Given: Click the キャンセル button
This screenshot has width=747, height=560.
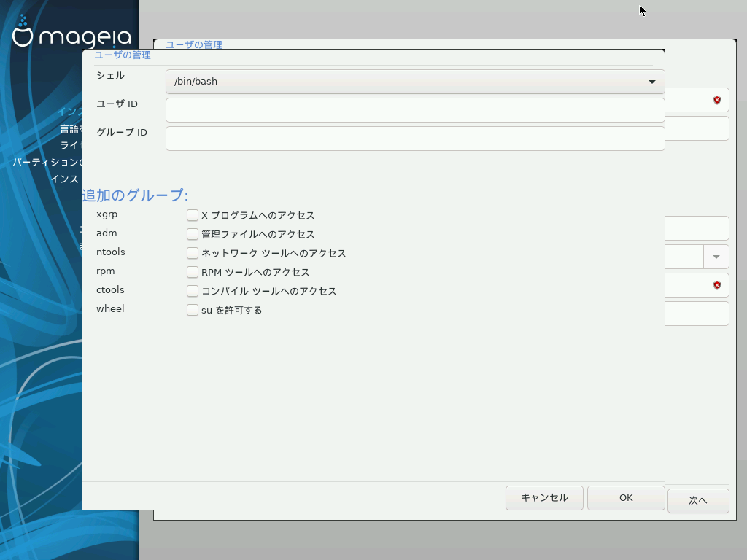Looking at the screenshot, I should coord(544,497).
